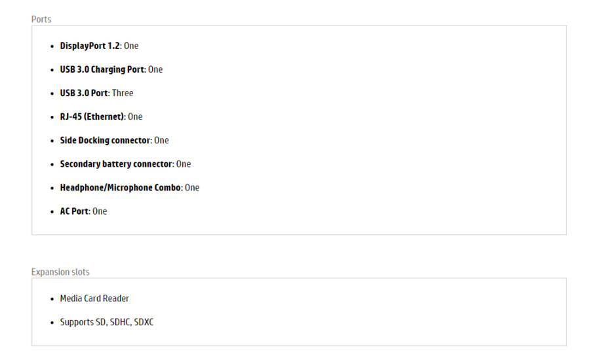The width and height of the screenshot is (590, 364).
Task: Click the Supports SD, SDHC, SDXC line
Action: click(x=107, y=322)
